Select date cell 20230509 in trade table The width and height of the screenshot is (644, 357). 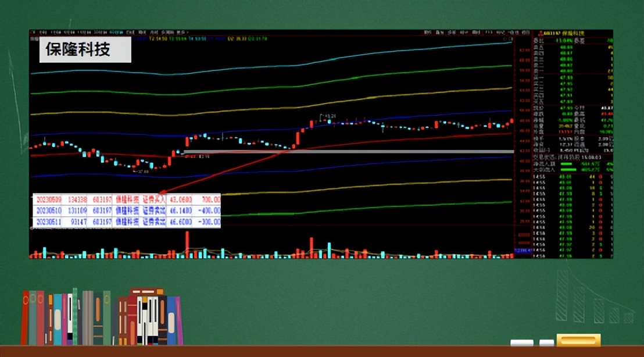click(49, 199)
